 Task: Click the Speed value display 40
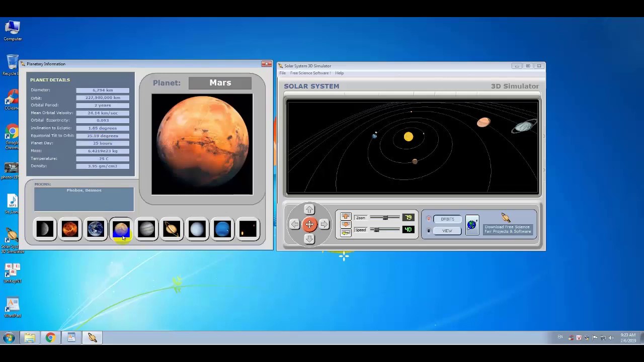408,230
